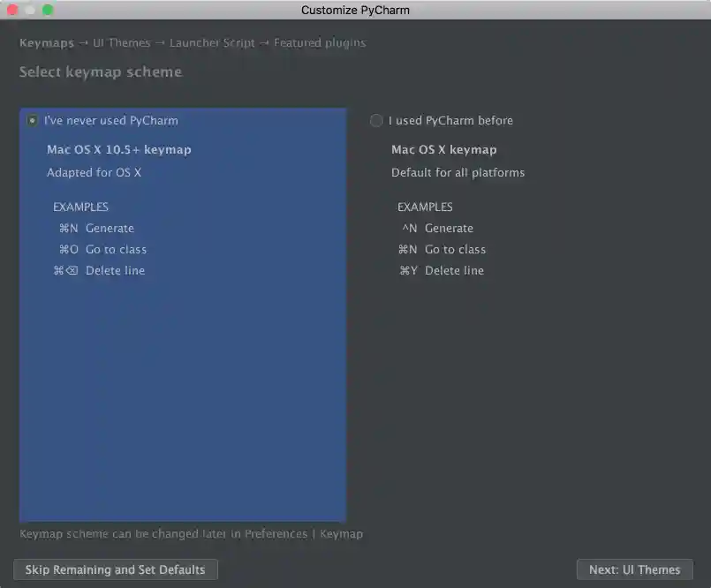Click the "⌘Y Delete line" example on the right
This screenshot has height=588, width=711.
(x=441, y=270)
